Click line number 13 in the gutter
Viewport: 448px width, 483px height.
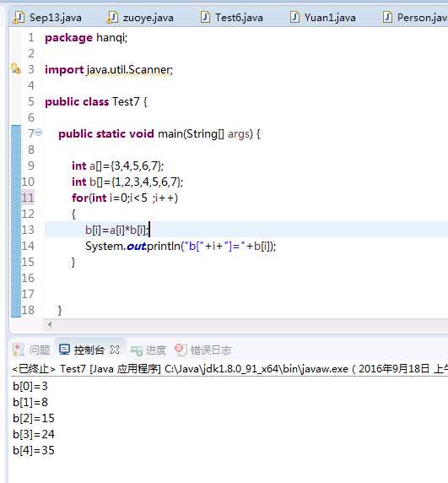[x=28, y=230]
